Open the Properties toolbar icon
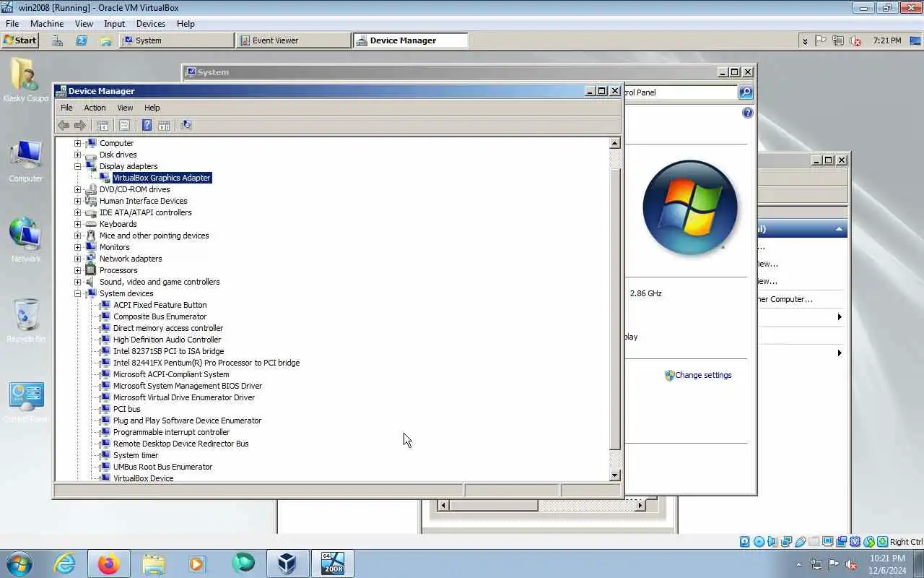 pos(124,125)
